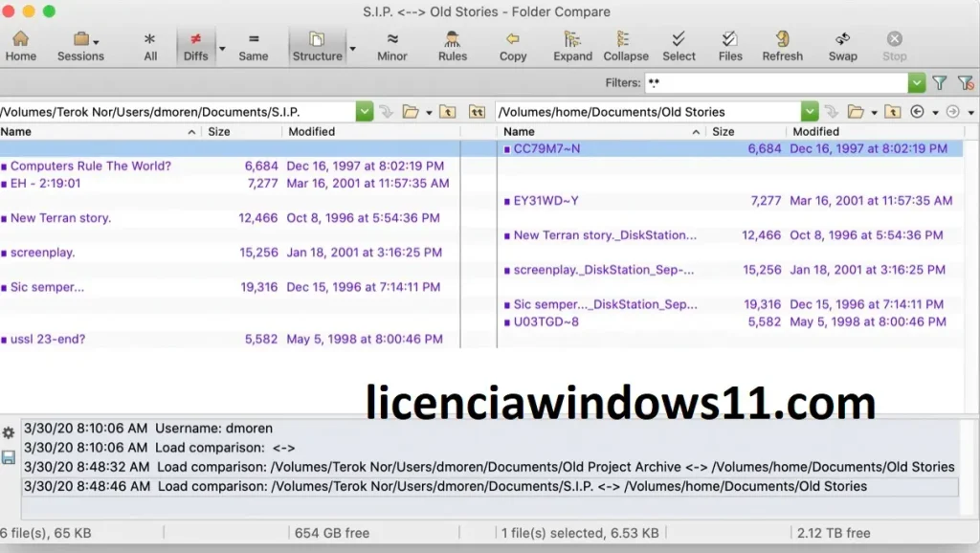Expand all folders with Expand tool
This screenshot has width=980, height=553.
(x=572, y=46)
